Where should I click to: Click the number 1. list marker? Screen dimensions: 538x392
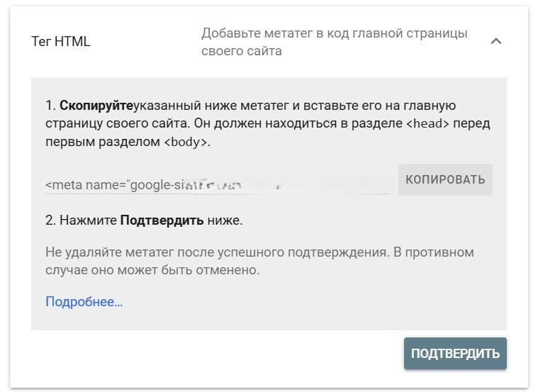(x=50, y=106)
